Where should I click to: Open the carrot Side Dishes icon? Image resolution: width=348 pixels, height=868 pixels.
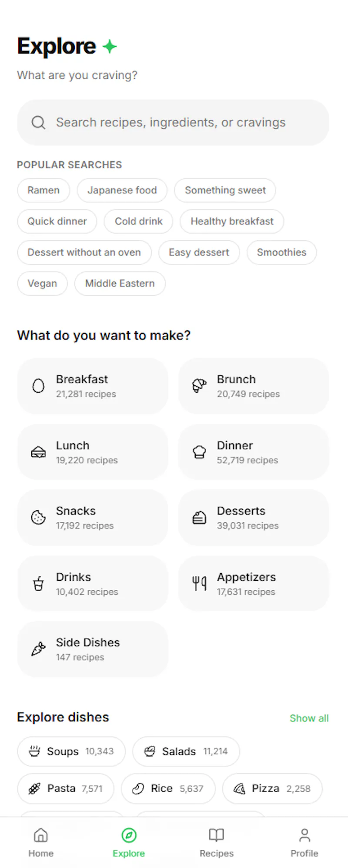[38, 649]
